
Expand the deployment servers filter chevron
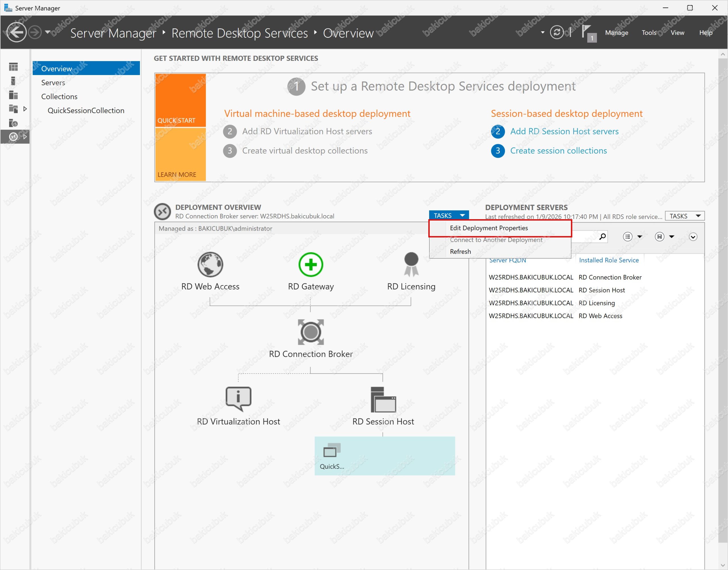point(693,237)
